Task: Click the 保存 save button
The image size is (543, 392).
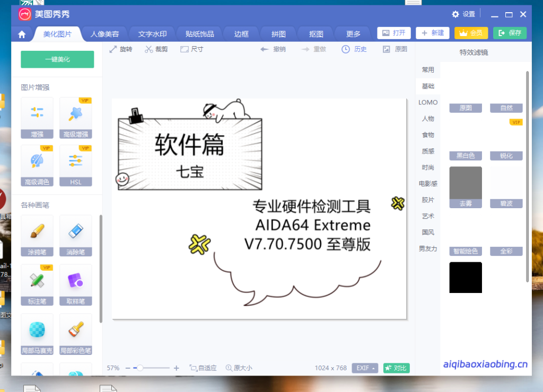Action: [510, 33]
